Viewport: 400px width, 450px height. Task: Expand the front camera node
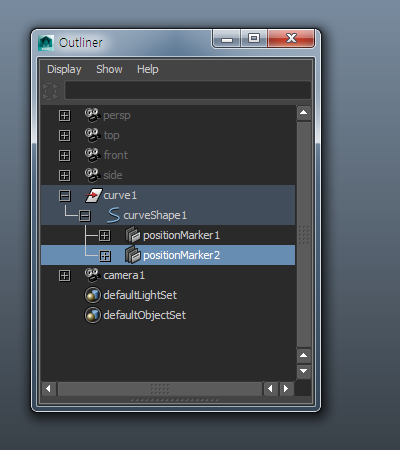pos(65,156)
